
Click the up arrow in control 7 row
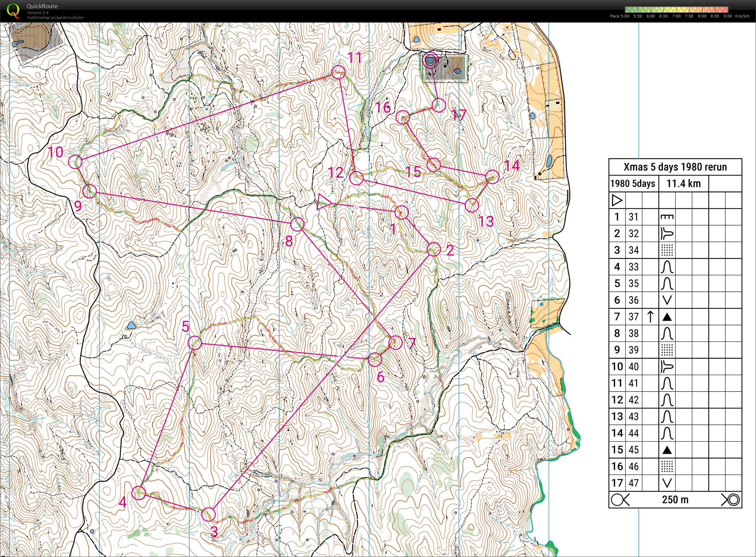[650, 317]
